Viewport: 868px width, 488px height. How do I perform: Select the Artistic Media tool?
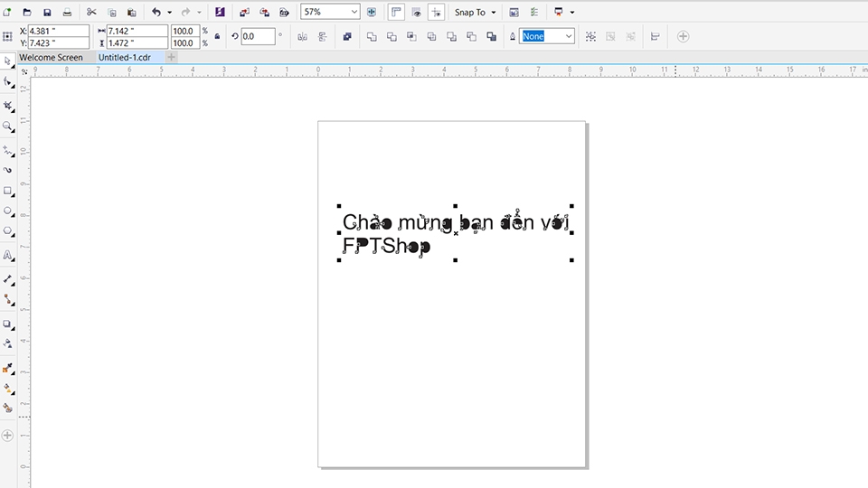(8, 171)
